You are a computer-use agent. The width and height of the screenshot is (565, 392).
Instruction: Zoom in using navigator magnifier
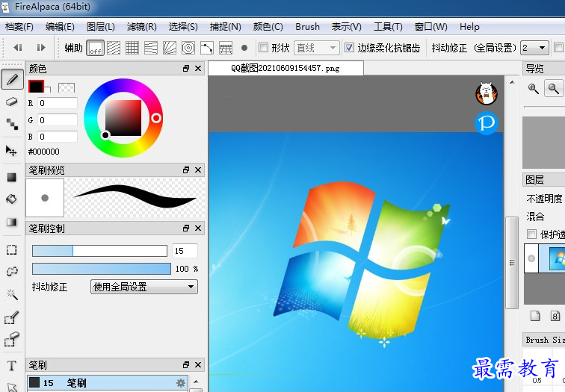534,88
